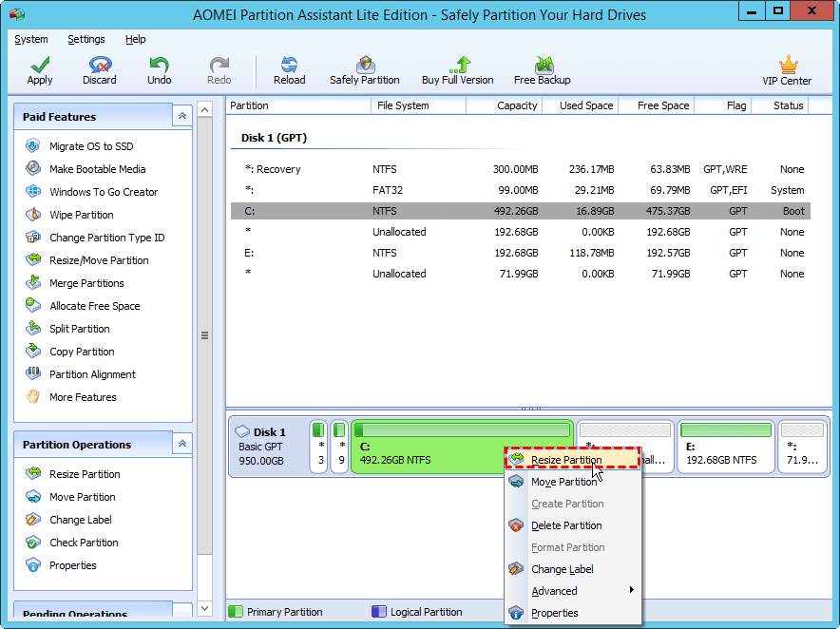The image size is (840, 629).
Task: Select the E: NTFS partition row
Action: click(x=520, y=253)
